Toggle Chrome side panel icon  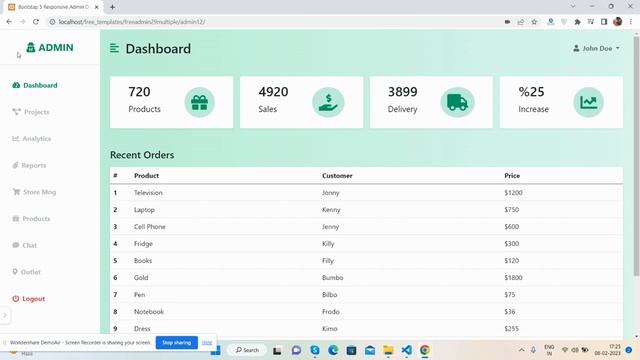coord(604,22)
